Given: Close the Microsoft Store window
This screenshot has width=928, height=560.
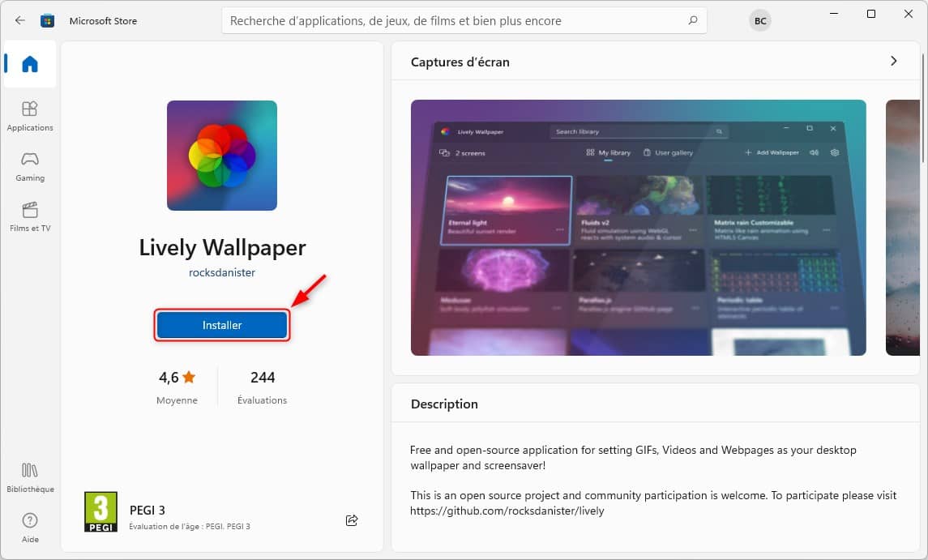Looking at the screenshot, I should pos(909,14).
